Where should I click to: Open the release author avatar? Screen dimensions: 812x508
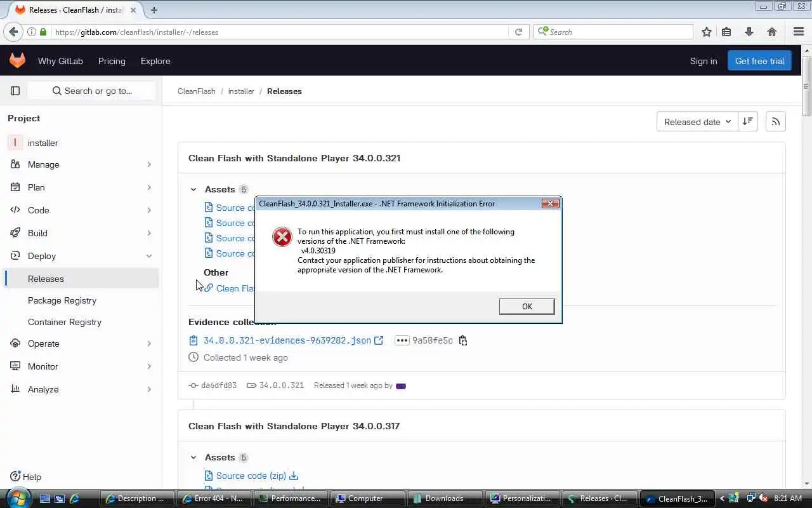[x=400, y=385]
